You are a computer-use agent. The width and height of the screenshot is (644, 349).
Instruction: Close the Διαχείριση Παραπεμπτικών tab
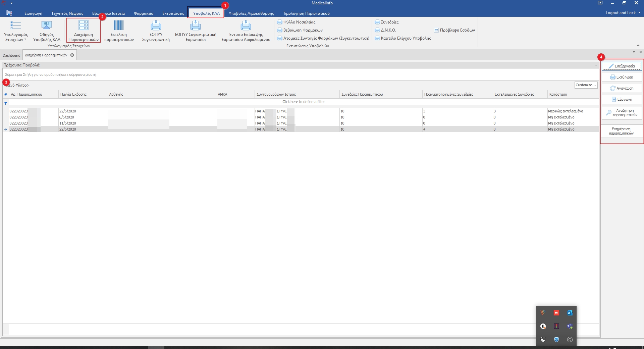(x=72, y=55)
